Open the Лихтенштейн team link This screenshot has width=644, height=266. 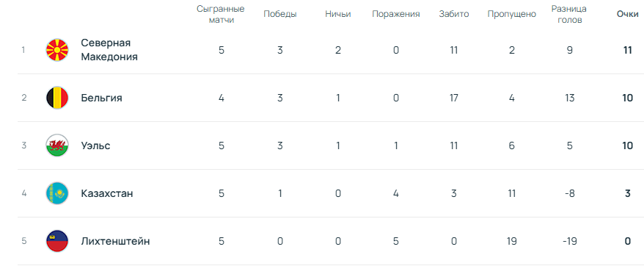[x=115, y=241]
